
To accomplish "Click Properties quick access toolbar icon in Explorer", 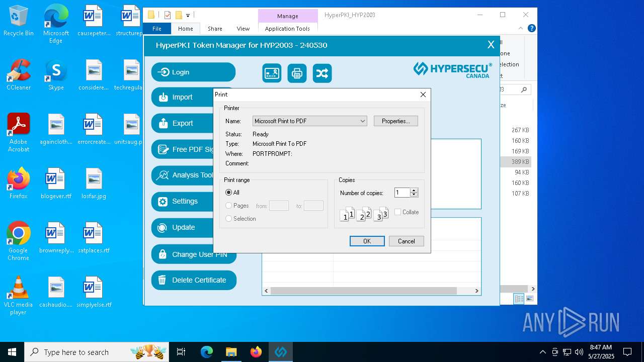I will pyautogui.click(x=168, y=15).
